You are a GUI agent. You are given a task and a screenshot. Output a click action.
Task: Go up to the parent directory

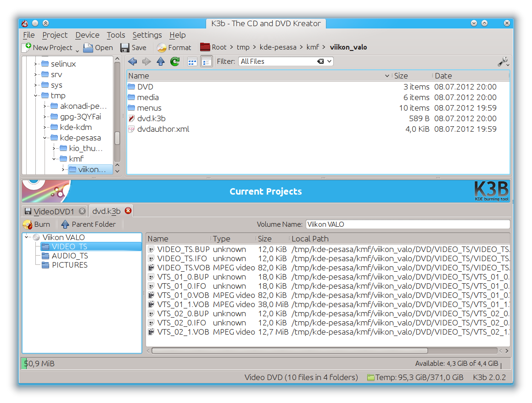(x=161, y=62)
